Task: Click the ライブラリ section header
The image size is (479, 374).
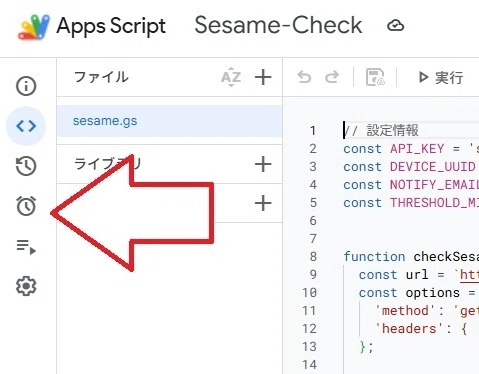Action: pos(108,164)
